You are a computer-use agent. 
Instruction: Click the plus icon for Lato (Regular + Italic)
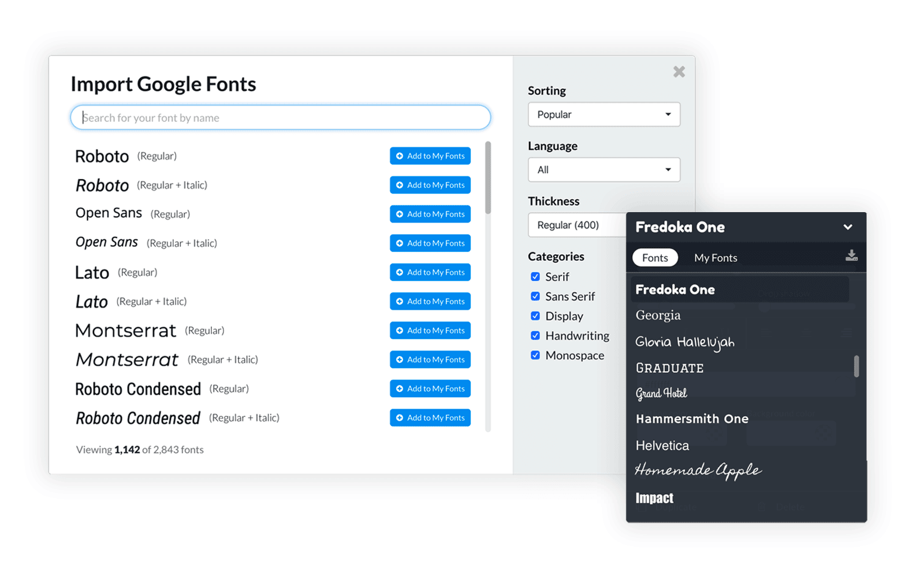coord(400,301)
